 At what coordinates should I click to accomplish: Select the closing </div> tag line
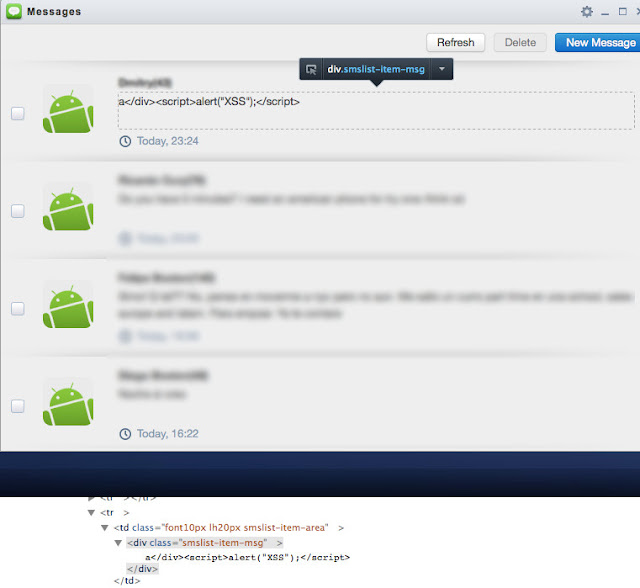[142, 568]
